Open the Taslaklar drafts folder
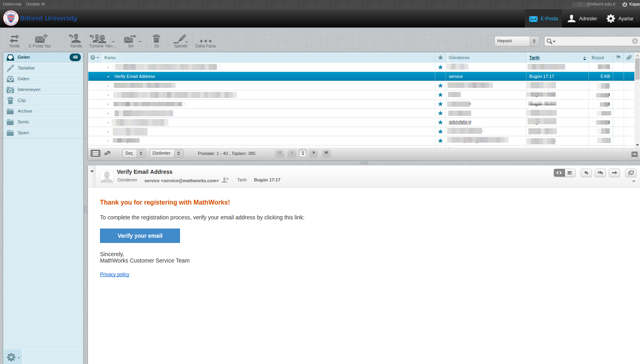The width and height of the screenshot is (640, 364). (x=43, y=68)
